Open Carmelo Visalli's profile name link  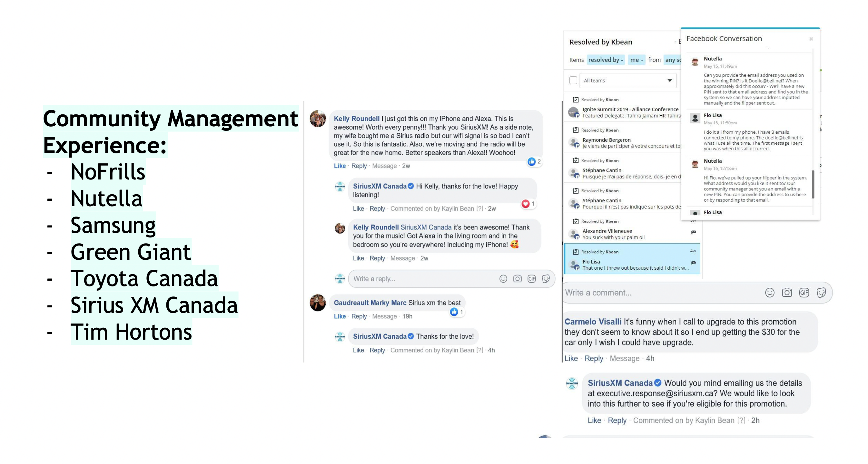(593, 322)
